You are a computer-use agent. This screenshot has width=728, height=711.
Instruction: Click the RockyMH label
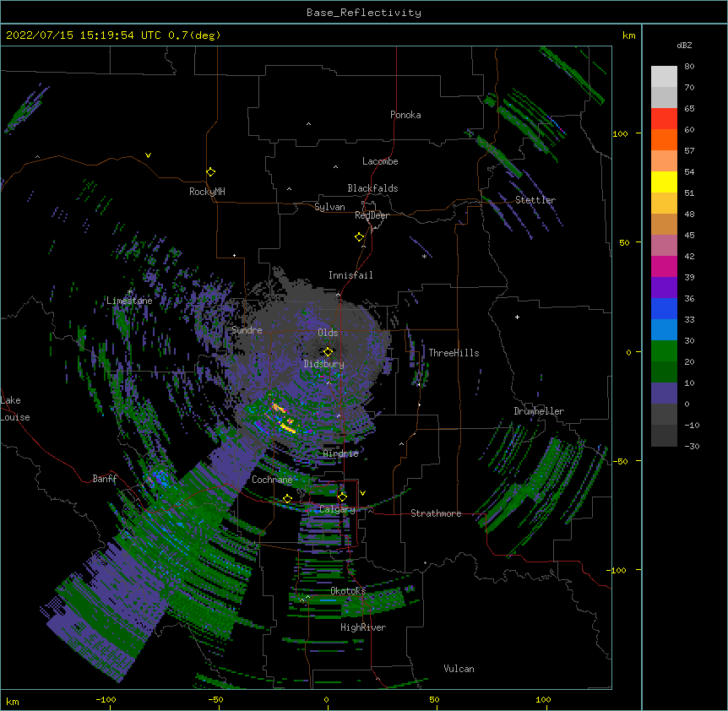click(207, 192)
